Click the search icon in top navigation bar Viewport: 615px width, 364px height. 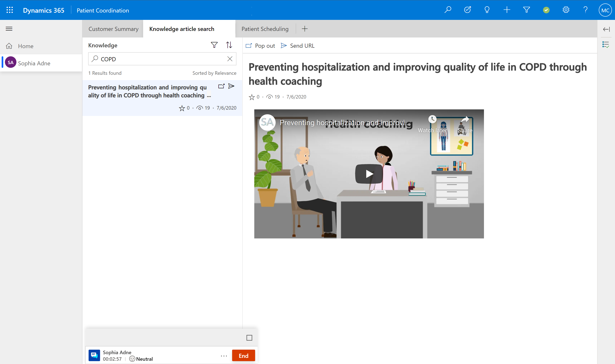coord(448,10)
